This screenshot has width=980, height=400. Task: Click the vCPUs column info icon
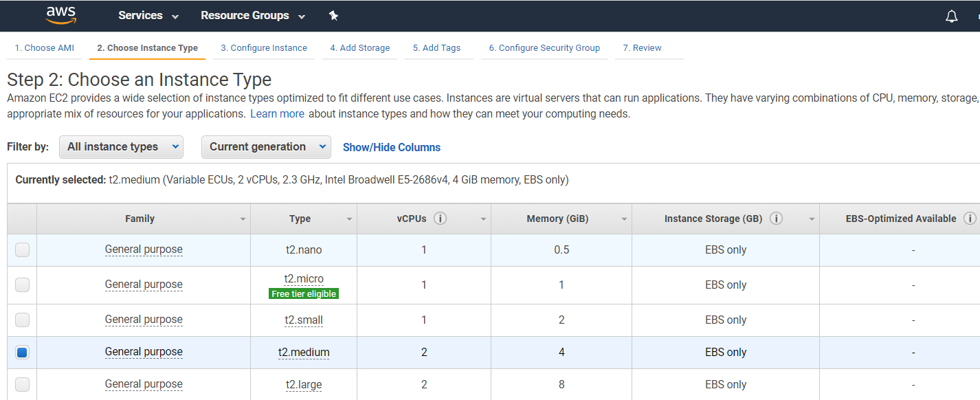[441, 219]
